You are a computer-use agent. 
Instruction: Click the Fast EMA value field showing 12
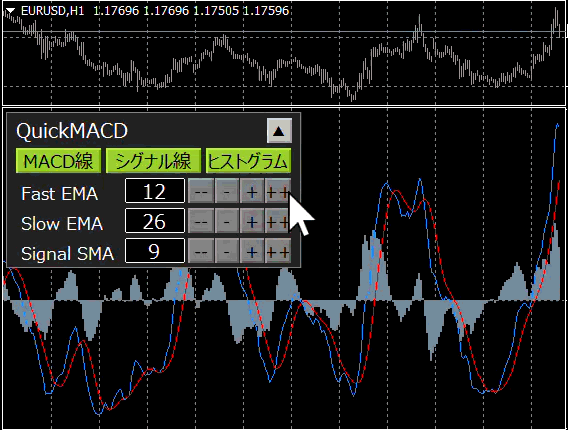coord(155,191)
